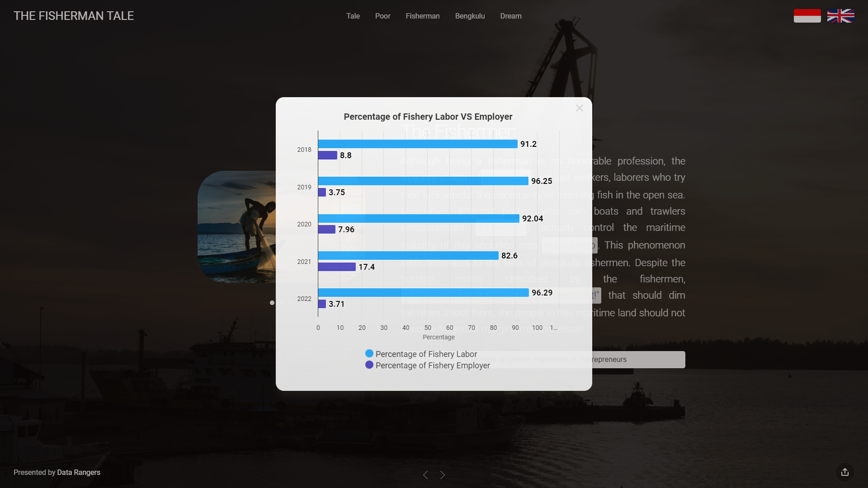Navigate to the Bengkulu section
Image resolution: width=868 pixels, height=488 pixels.
point(470,16)
